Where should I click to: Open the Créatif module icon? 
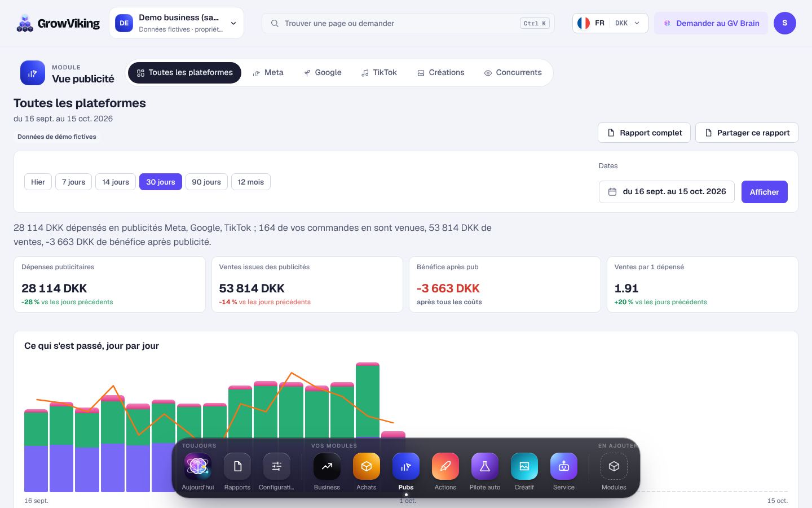tap(524, 466)
